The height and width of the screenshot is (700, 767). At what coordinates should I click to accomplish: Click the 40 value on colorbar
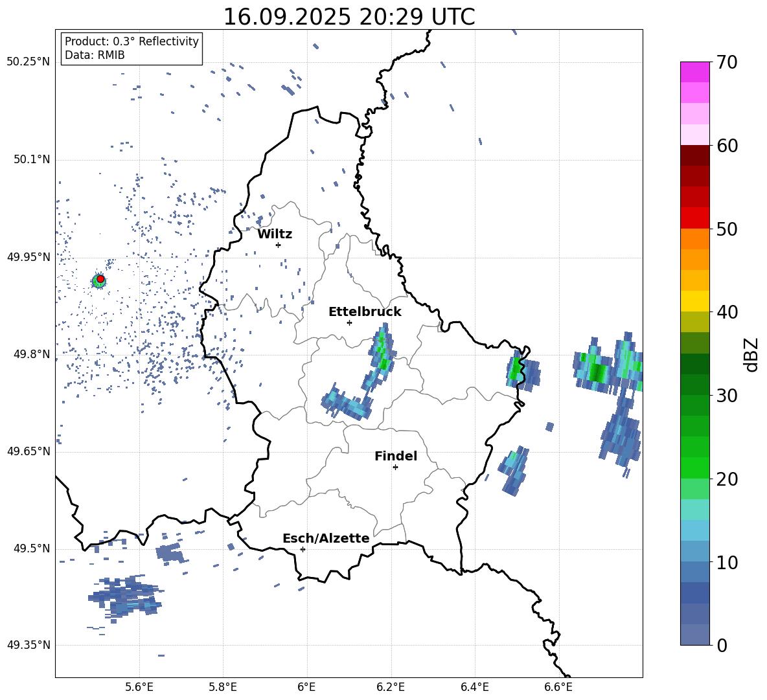click(x=727, y=312)
